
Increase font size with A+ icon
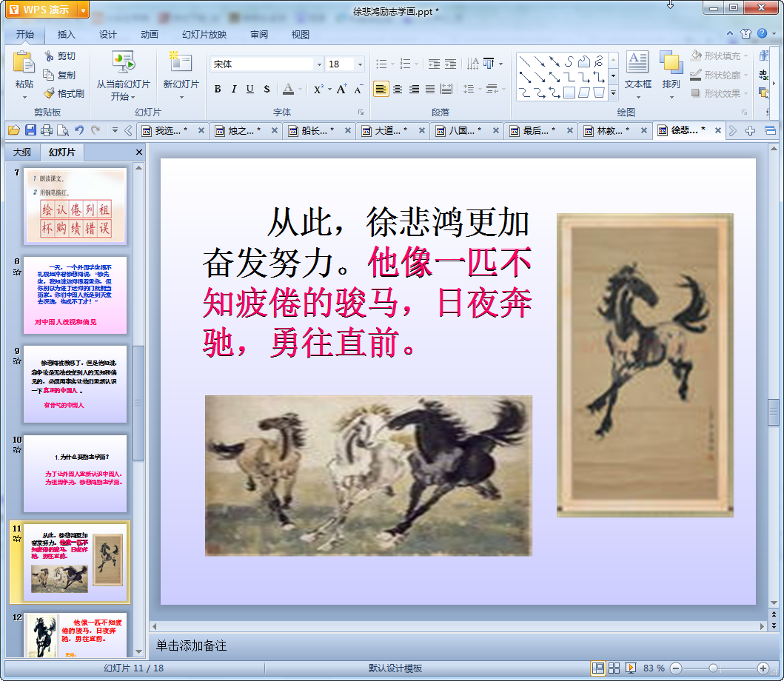click(x=341, y=89)
